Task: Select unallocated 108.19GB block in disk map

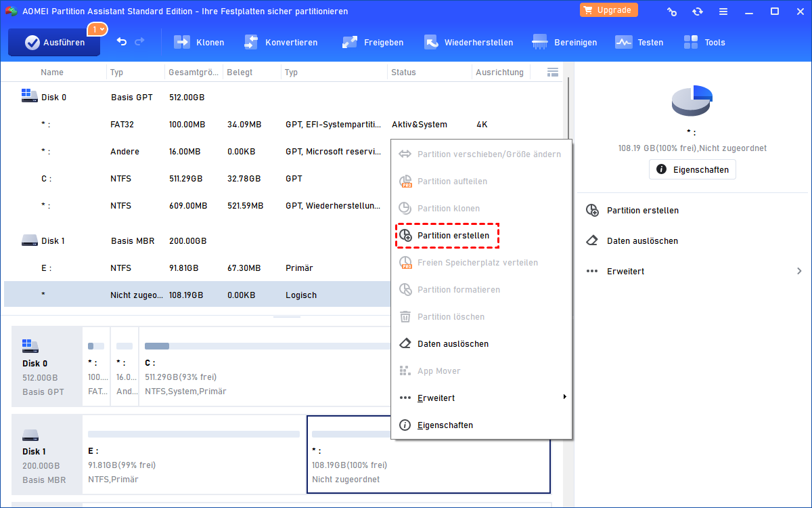Action: [428, 454]
